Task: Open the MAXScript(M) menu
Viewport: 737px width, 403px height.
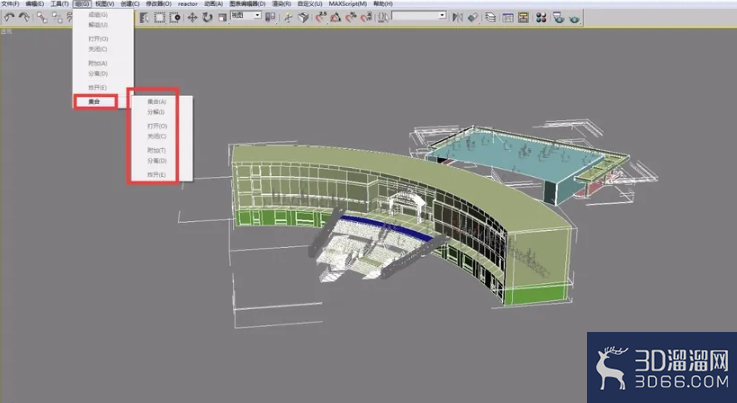Action: pyautogui.click(x=348, y=4)
